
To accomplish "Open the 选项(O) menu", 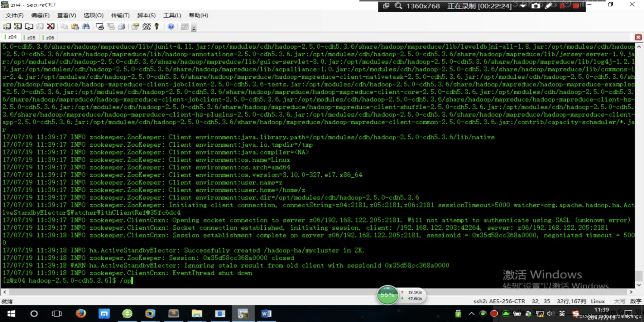I will (93, 15).
